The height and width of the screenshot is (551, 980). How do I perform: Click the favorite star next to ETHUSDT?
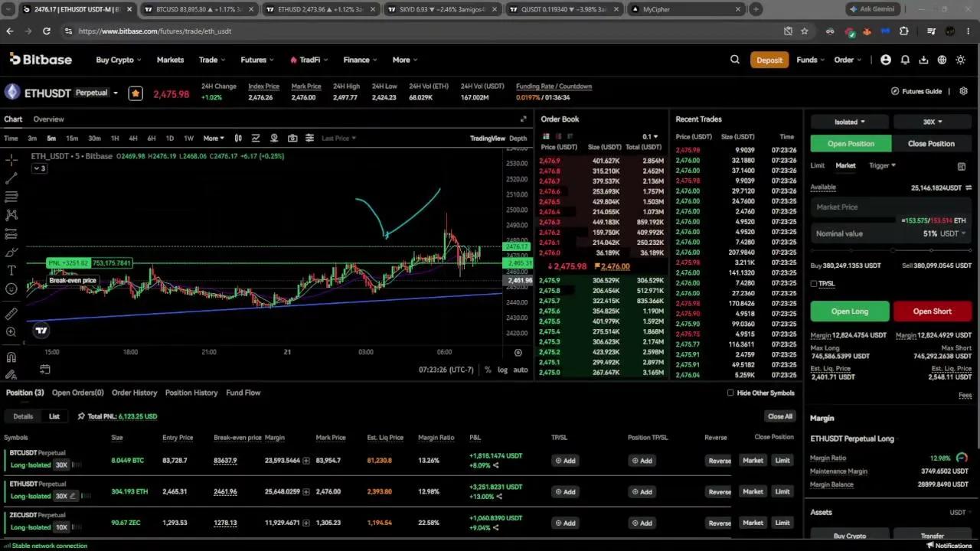coord(136,93)
